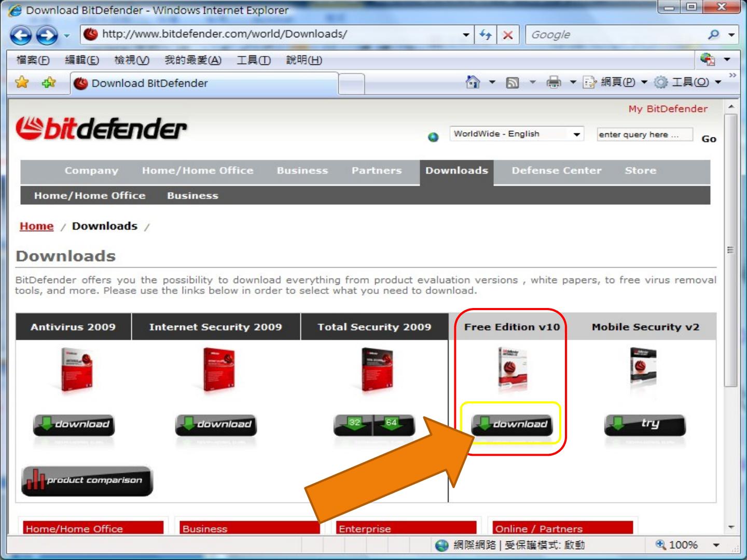Open the 網頁(P) page menu
The width and height of the screenshot is (747, 560).
pos(615,82)
